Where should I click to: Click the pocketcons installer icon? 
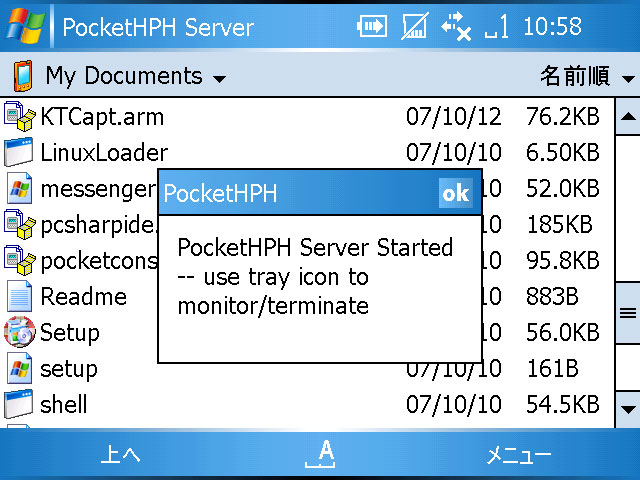click(19, 260)
